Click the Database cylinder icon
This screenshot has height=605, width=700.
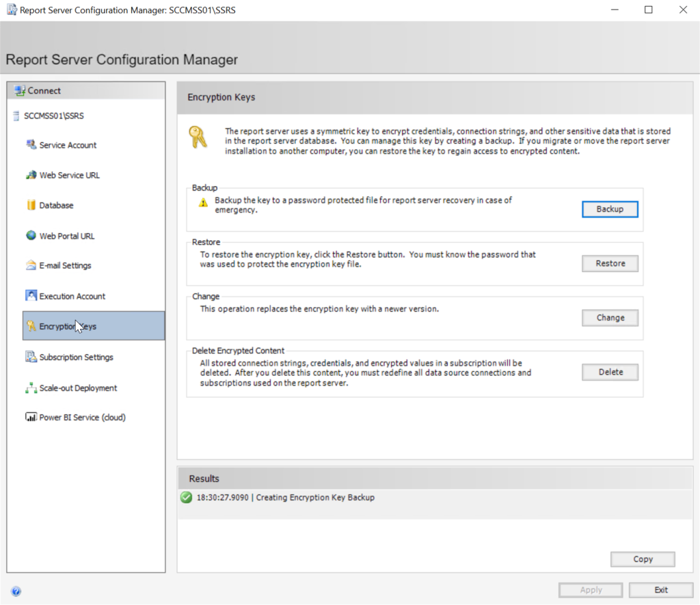point(31,205)
